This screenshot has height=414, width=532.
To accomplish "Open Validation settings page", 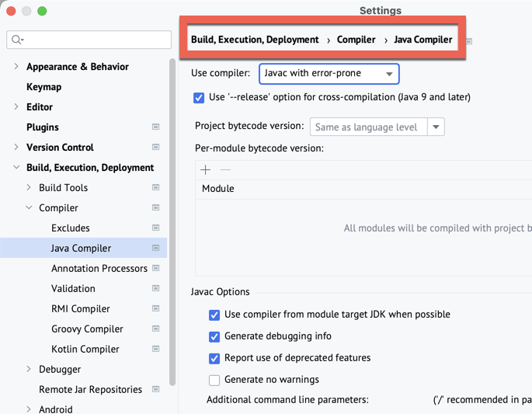I will pos(73,288).
